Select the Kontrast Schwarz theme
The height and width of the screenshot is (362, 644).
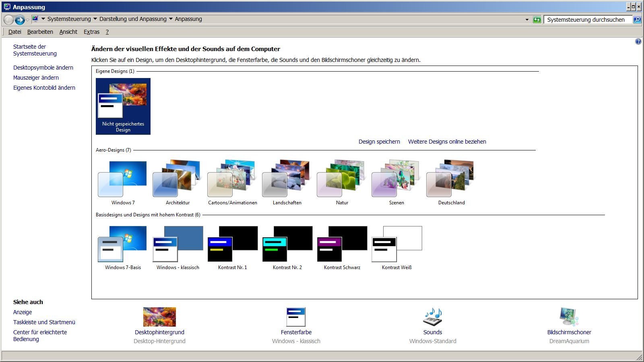pos(342,248)
